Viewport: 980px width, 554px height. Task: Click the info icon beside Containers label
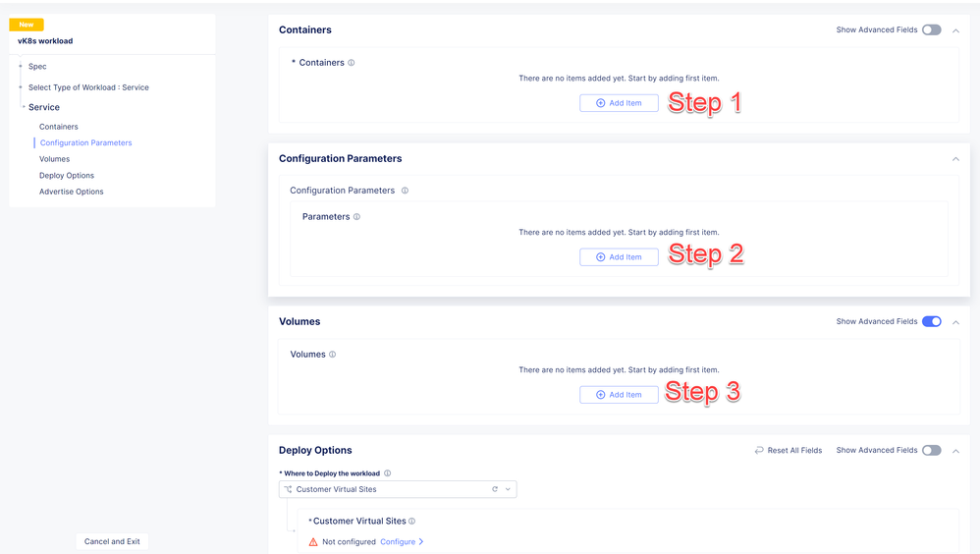click(352, 63)
